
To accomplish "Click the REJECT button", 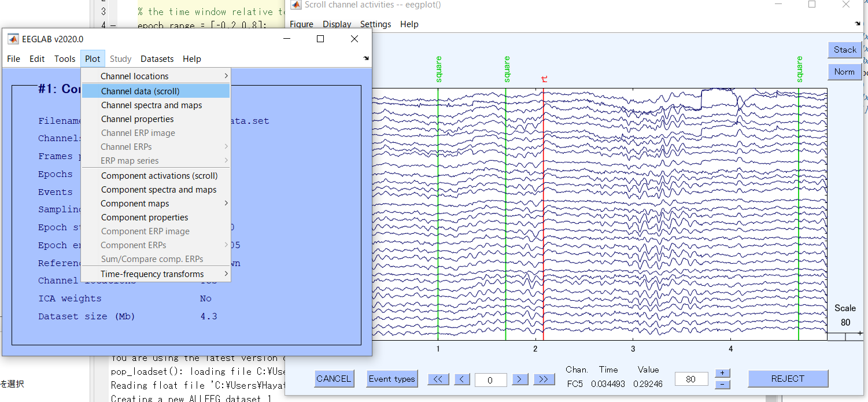I will (x=788, y=378).
